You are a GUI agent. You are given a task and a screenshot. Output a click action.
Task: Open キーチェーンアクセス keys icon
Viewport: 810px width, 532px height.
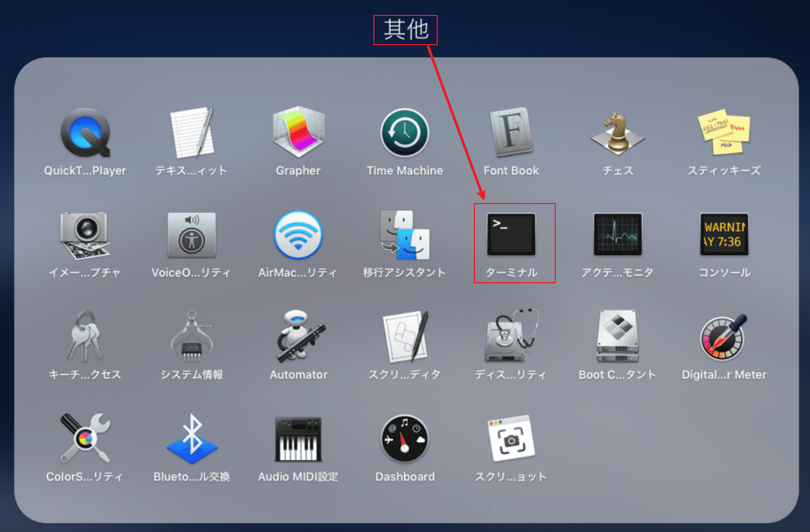click(x=85, y=337)
